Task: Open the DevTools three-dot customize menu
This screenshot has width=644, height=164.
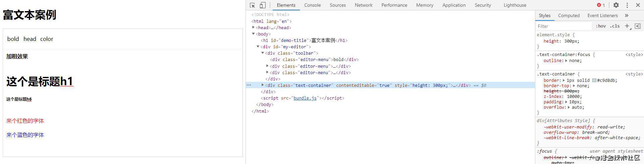Action: click(627, 5)
